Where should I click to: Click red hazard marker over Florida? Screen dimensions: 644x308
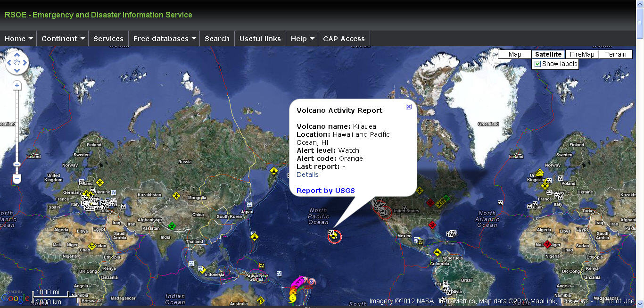click(432, 225)
